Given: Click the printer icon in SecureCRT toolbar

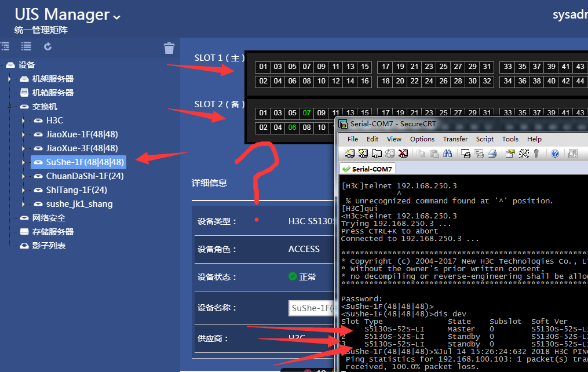Looking at the screenshot, I should [492, 154].
